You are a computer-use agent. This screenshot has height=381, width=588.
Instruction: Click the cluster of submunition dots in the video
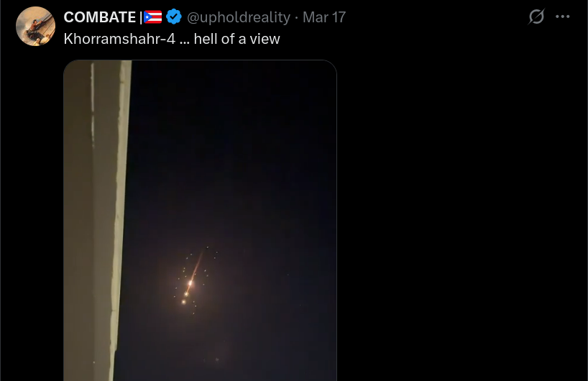pos(193,280)
